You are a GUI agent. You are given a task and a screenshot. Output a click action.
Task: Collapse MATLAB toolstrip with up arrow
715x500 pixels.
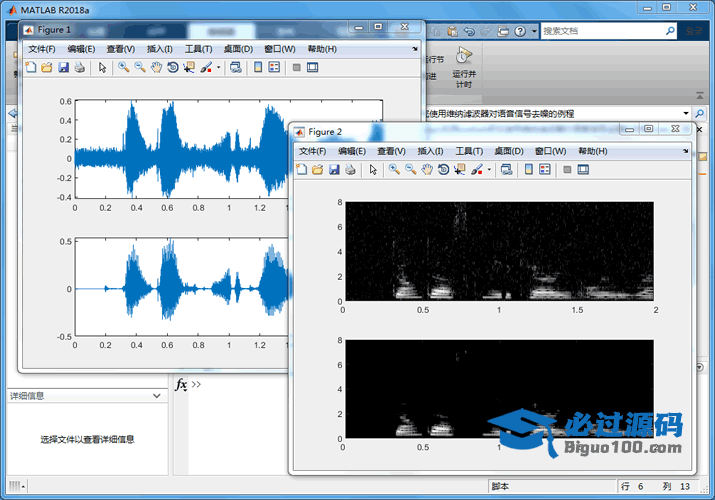(x=700, y=96)
